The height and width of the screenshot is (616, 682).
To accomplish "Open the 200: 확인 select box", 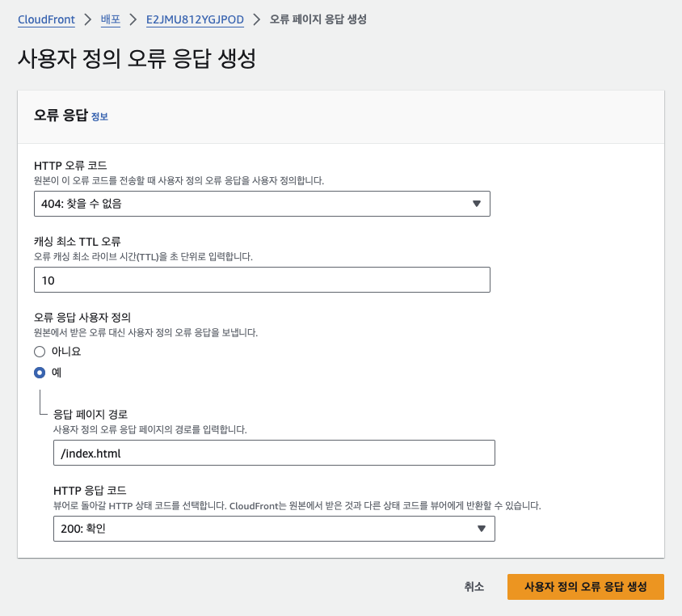I will [274, 529].
